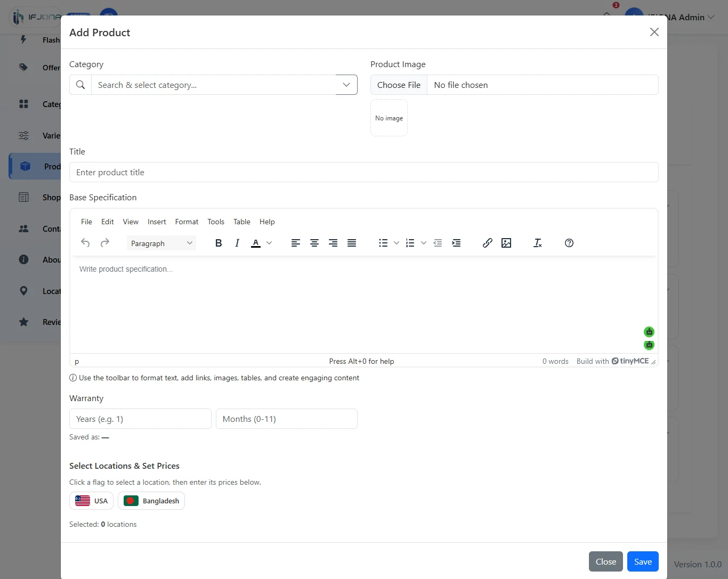Viewport: 728px width, 579px height.
Task: Open the editor help icon
Action: click(x=569, y=243)
